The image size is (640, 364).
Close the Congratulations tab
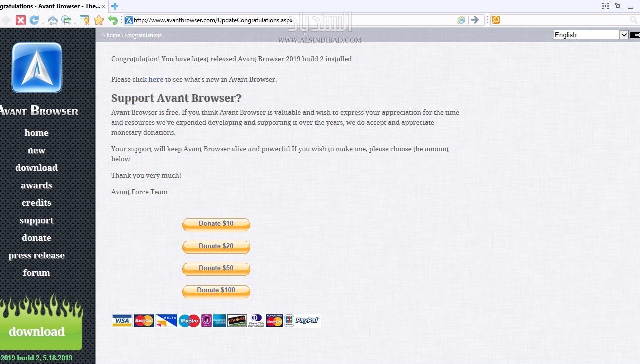[x=103, y=6]
